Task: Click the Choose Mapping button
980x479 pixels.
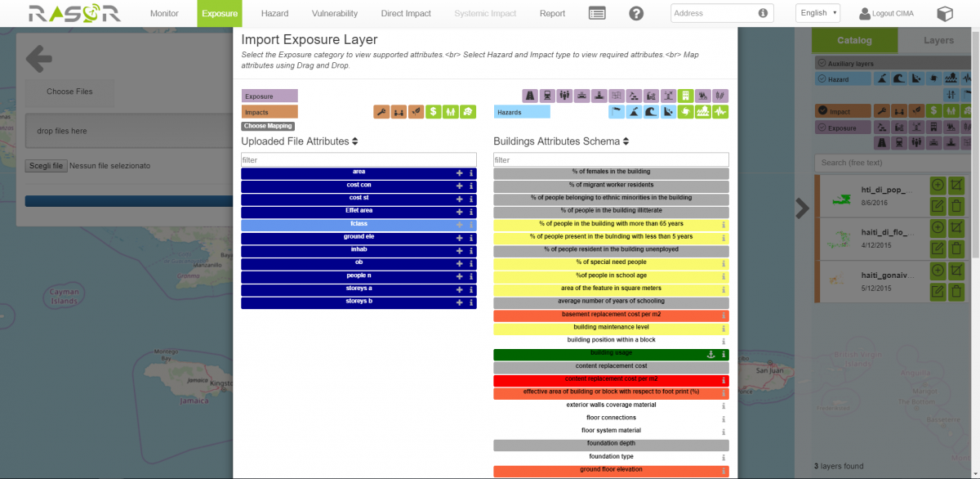Action: pyautogui.click(x=268, y=126)
